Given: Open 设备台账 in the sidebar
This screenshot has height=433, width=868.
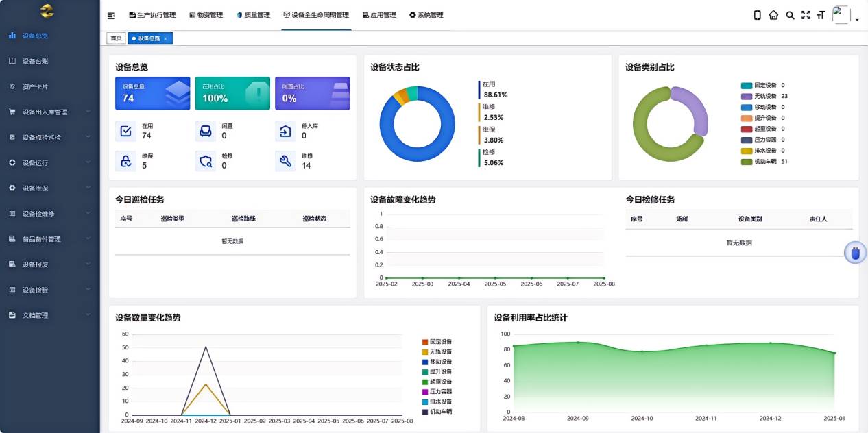Looking at the screenshot, I should point(35,61).
